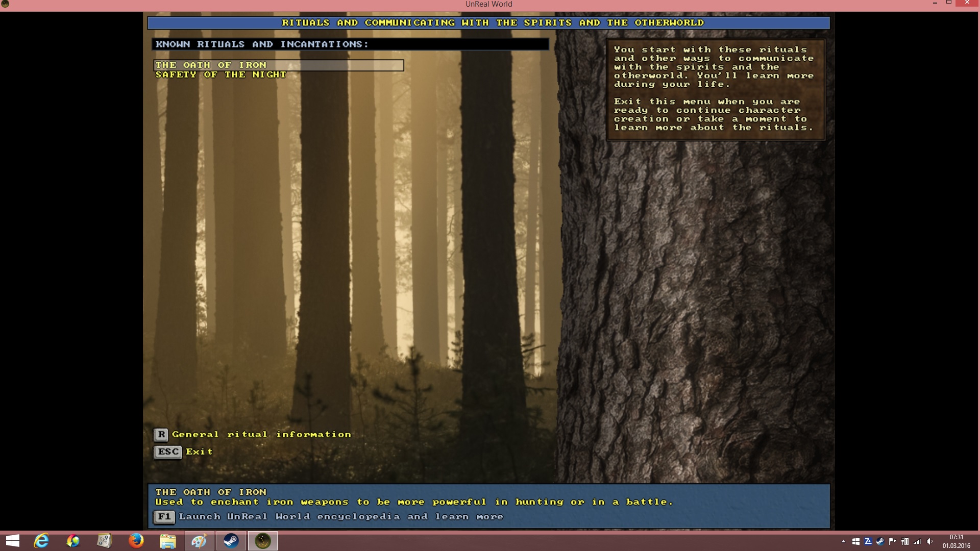Screen dimensions: 980x551
Task: Switch to the Paint taskbar icon
Action: click(x=199, y=541)
